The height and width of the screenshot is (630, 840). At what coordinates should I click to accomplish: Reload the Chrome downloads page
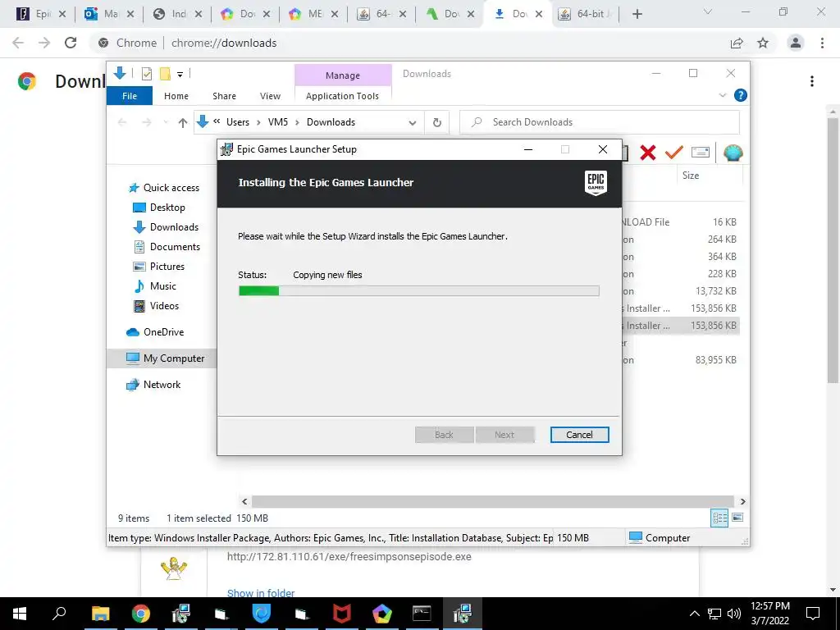click(71, 43)
